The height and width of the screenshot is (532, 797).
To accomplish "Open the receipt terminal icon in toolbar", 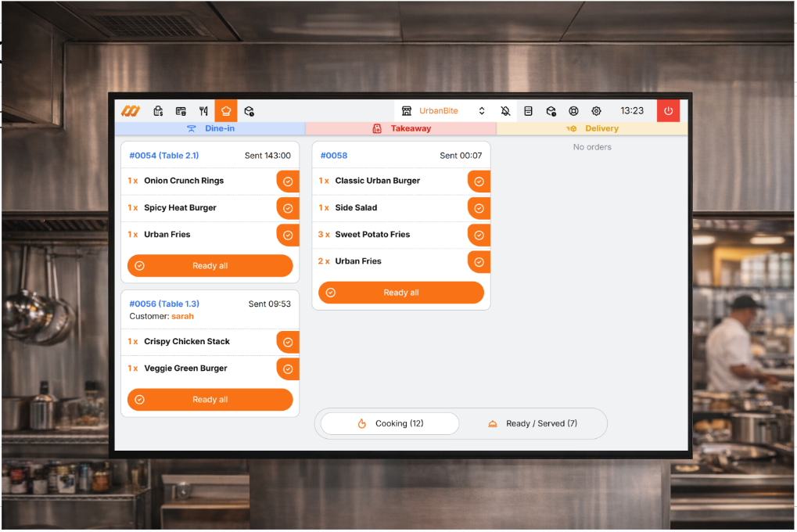I will [181, 110].
